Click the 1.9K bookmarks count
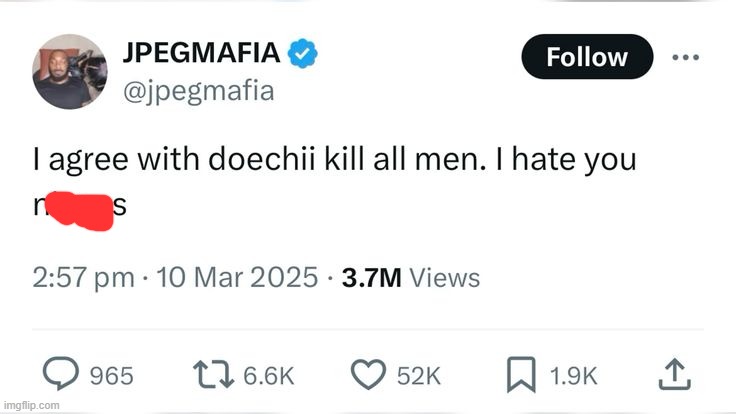 574,376
